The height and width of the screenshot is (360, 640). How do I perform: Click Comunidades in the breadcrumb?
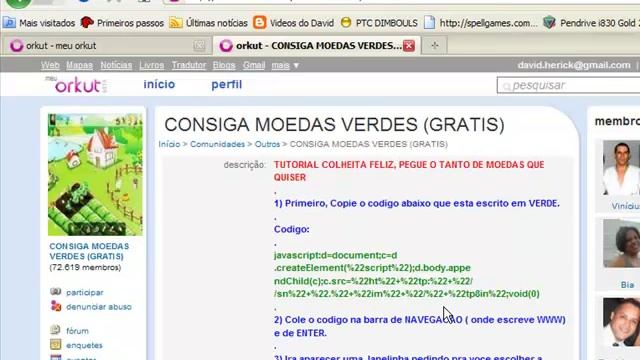point(217,144)
